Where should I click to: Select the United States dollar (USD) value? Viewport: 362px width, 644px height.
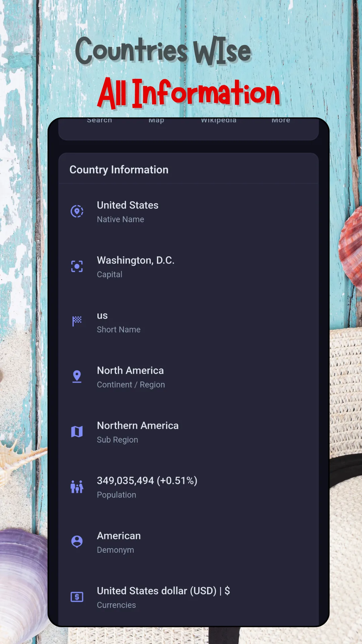point(164,591)
